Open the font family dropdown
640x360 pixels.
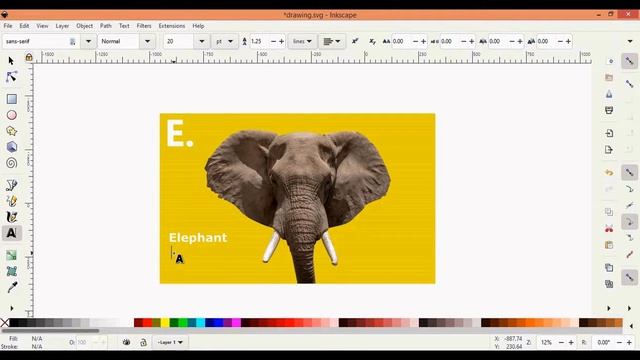(x=88, y=41)
